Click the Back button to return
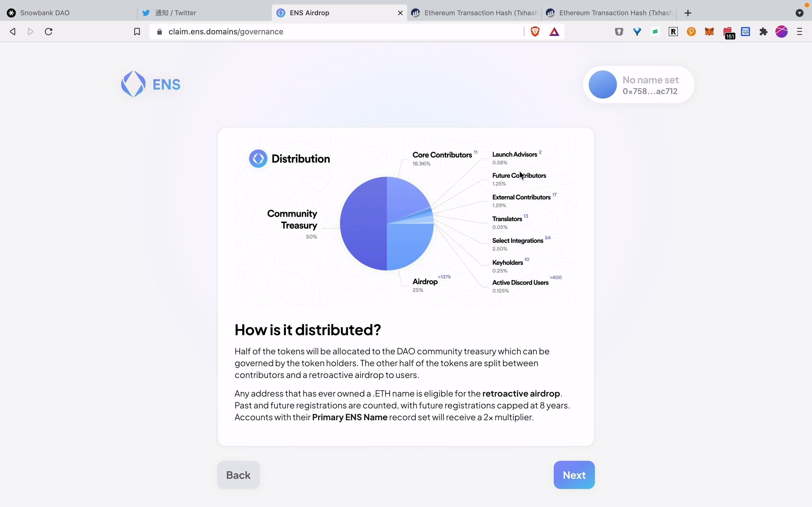Viewport: 812px width, 507px height. pyautogui.click(x=239, y=475)
